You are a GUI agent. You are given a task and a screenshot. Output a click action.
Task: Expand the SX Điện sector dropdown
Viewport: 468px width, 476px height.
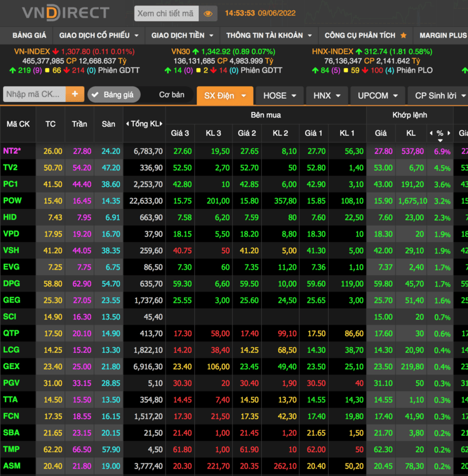[225, 96]
